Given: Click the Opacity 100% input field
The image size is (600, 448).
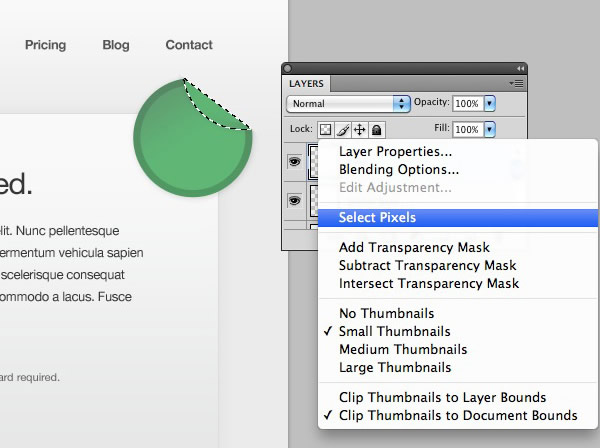Looking at the screenshot, I should click(468, 103).
